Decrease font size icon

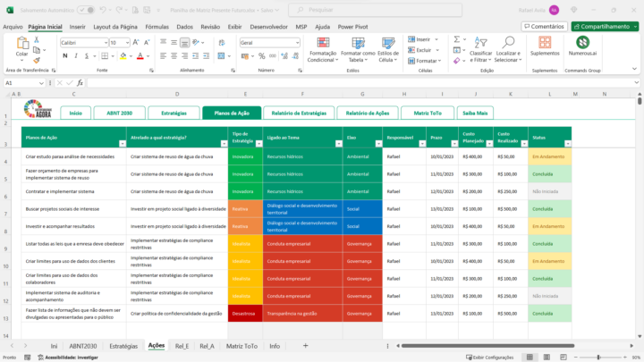(x=147, y=42)
